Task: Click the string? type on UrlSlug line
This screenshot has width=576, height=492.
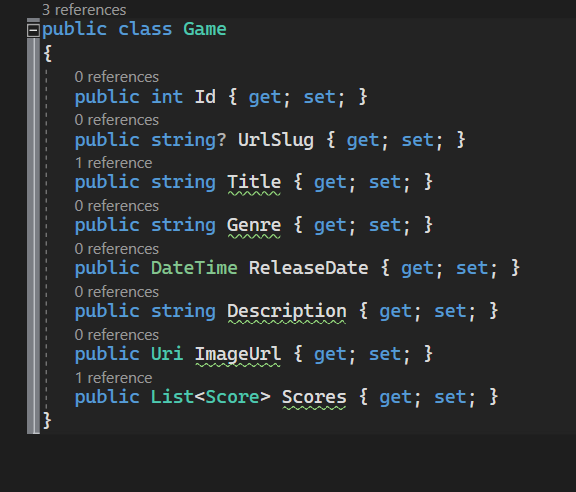Action: (x=189, y=140)
